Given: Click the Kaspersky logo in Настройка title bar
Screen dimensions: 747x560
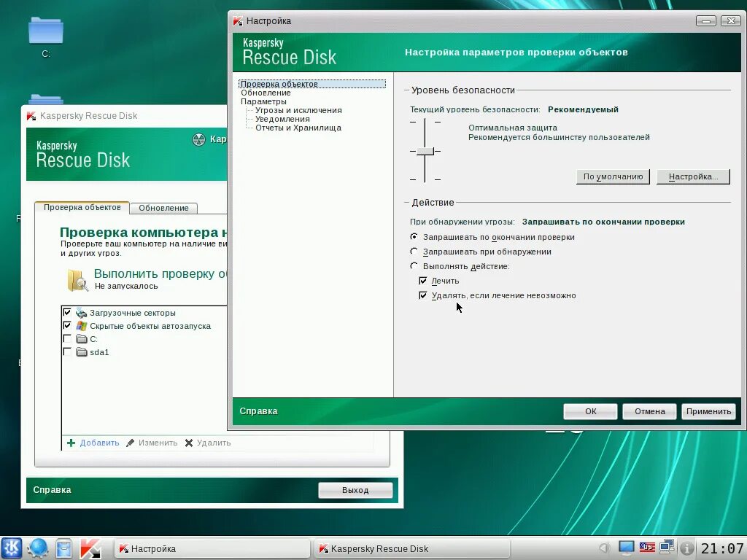Looking at the screenshot, I should point(238,21).
